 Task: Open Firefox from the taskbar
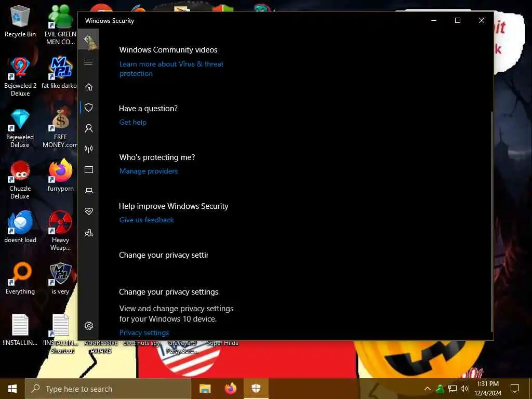pyautogui.click(x=231, y=389)
